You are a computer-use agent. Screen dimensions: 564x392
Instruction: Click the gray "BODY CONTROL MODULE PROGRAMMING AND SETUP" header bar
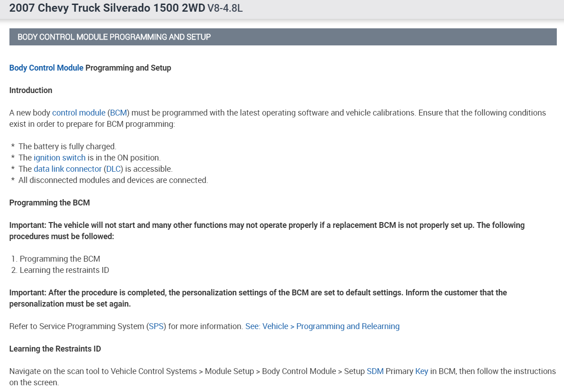click(283, 37)
